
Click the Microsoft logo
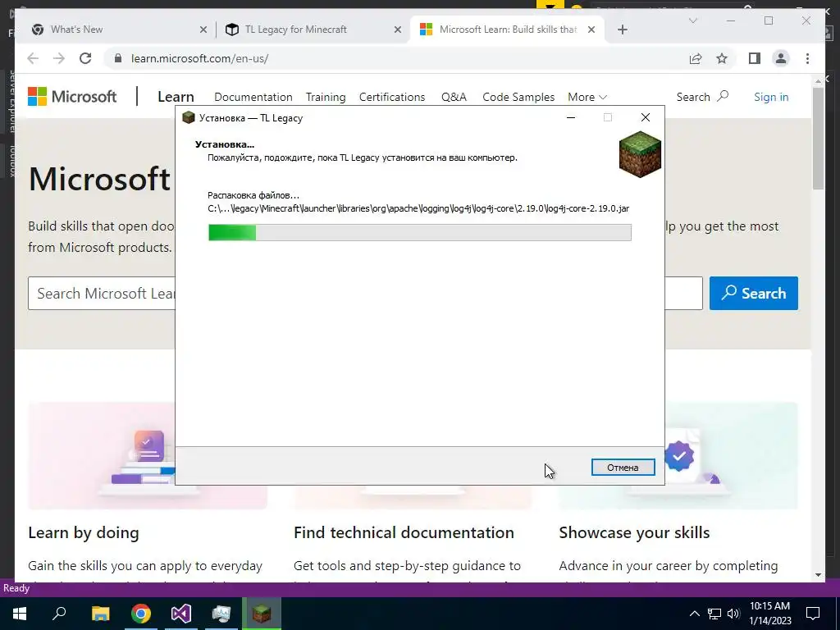coord(72,97)
